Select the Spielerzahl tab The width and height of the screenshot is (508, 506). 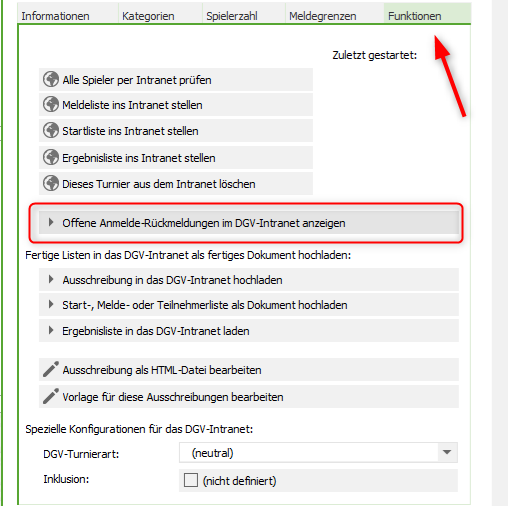(232, 16)
